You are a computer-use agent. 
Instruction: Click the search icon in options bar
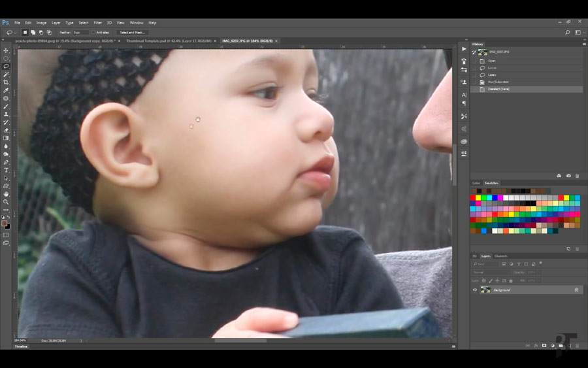(x=567, y=32)
